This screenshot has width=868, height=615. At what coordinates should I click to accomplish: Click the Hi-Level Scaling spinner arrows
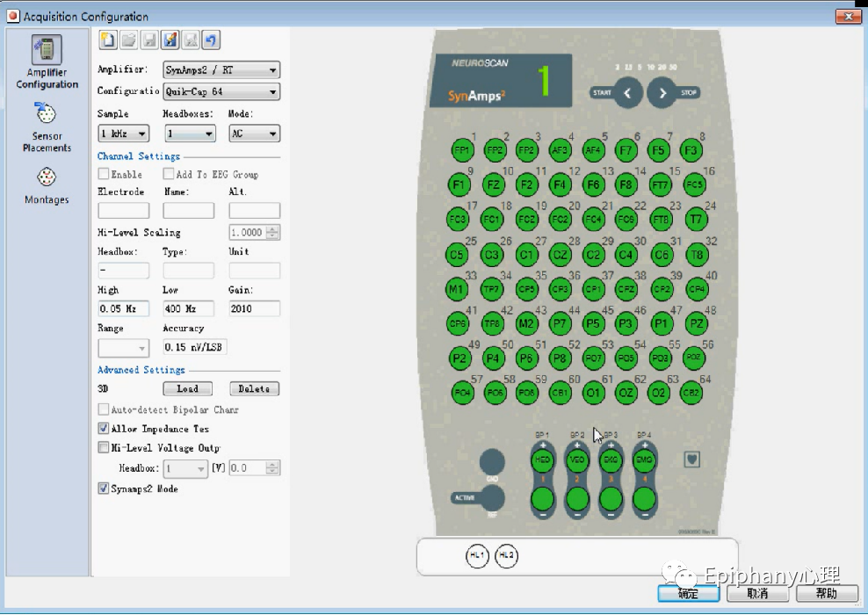pyautogui.click(x=272, y=233)
